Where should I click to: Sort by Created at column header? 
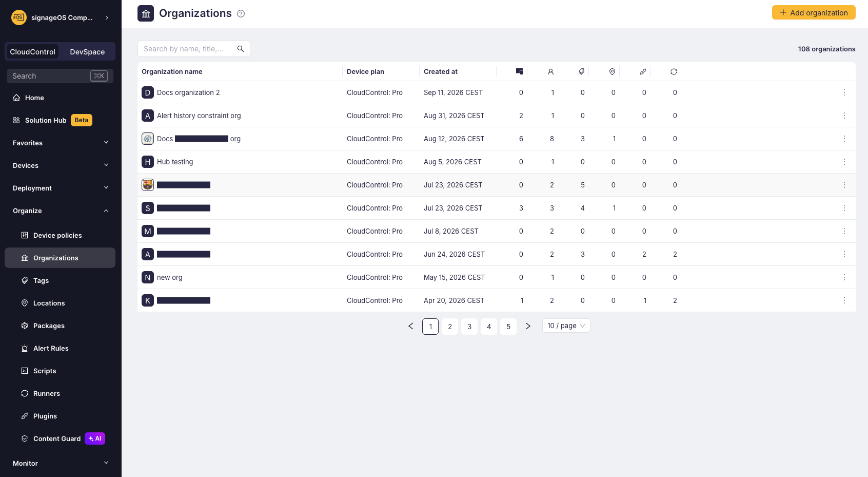tap(441, 71)
